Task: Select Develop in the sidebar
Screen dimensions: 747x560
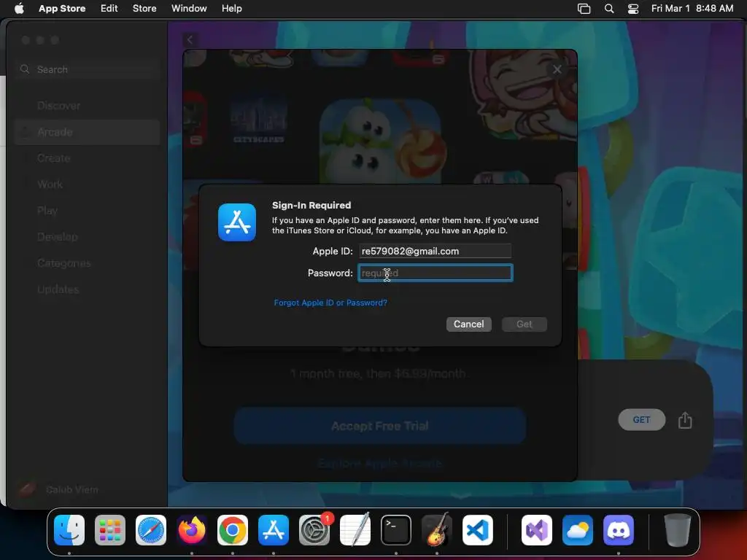Action: 87,237
